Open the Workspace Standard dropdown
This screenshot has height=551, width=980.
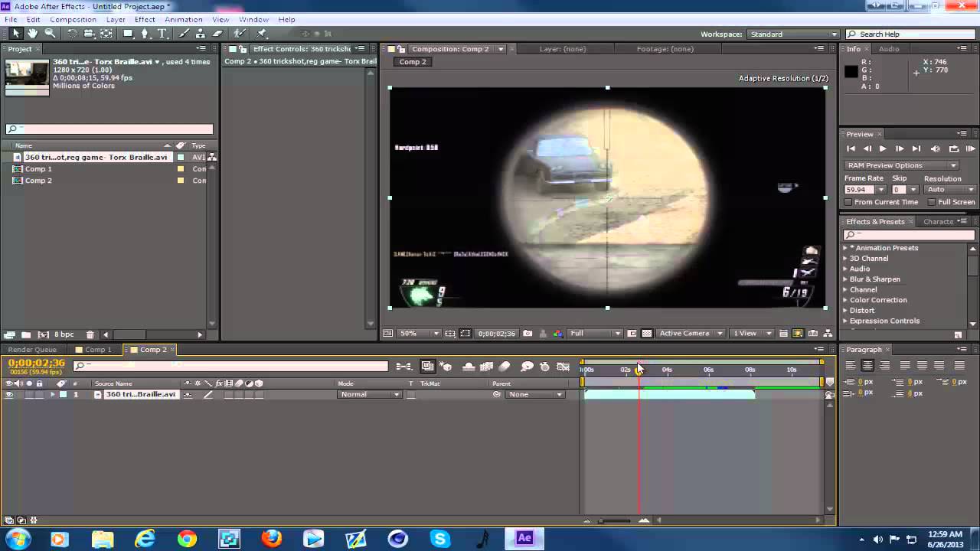pyautogui.click(x=792, y=34)
